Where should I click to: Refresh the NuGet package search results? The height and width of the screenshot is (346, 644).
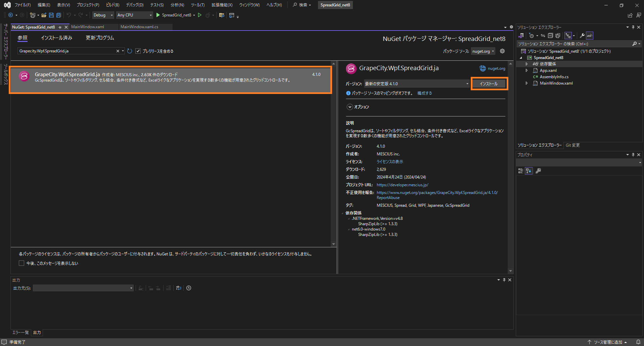pos(130,51)
